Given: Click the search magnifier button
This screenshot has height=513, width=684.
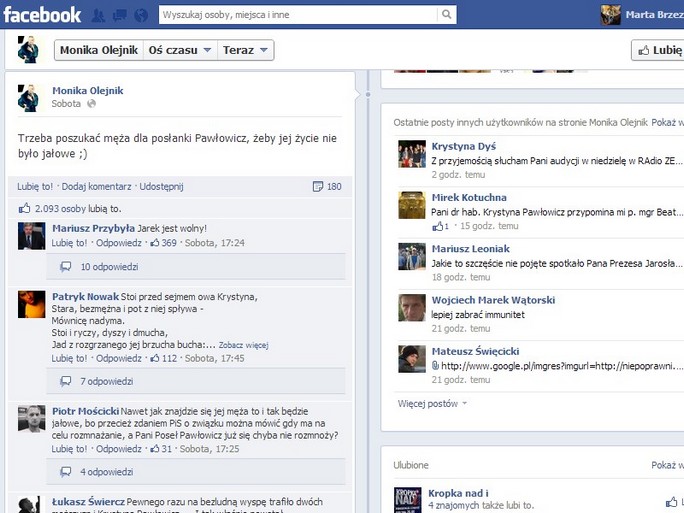Looking at the screenshot, I should tap(445, 15).
